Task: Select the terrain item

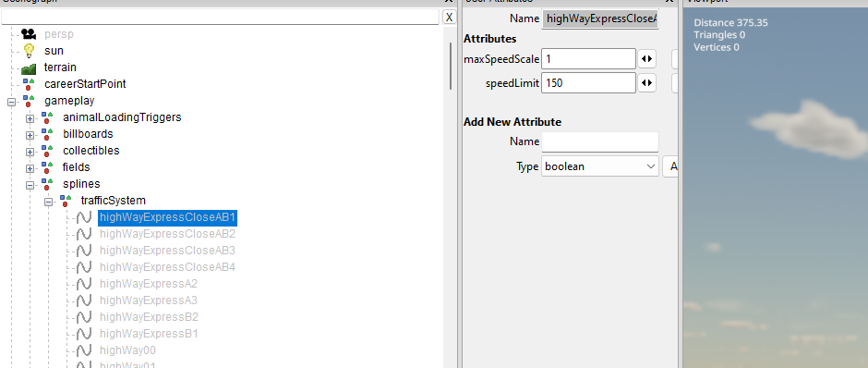Action: pos(60,67)
